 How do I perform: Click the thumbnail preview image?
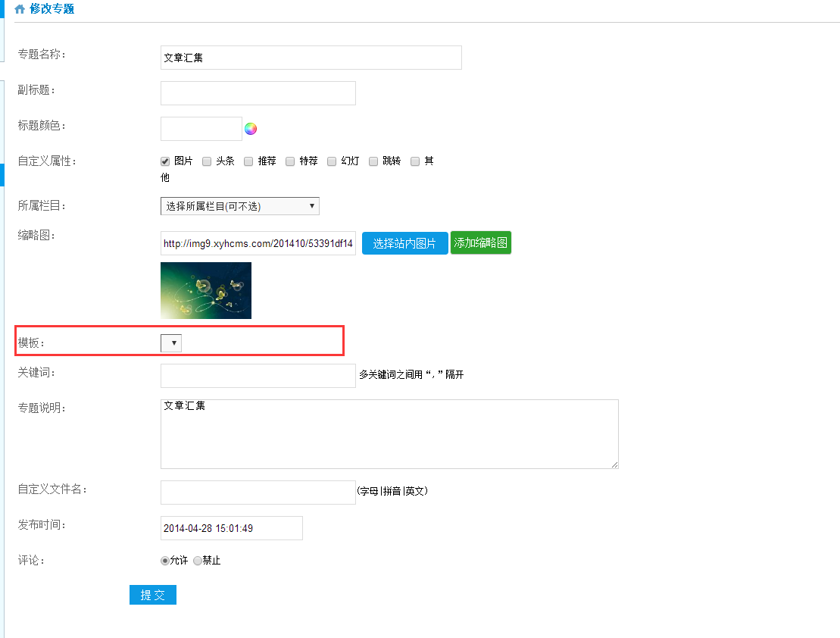(206, 290)
